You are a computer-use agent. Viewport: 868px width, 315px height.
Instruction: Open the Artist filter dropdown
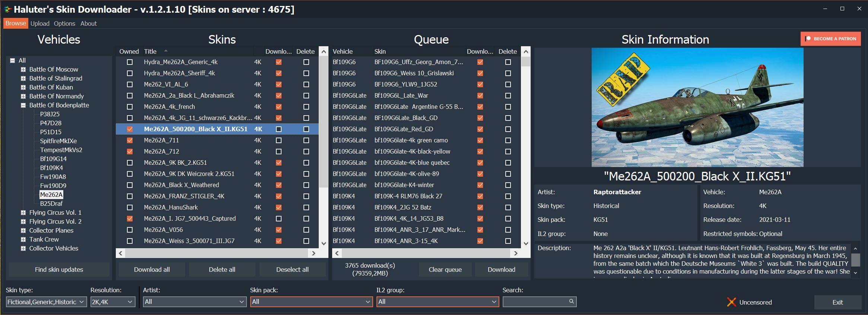pyautogui.click(x=195, y=302)
